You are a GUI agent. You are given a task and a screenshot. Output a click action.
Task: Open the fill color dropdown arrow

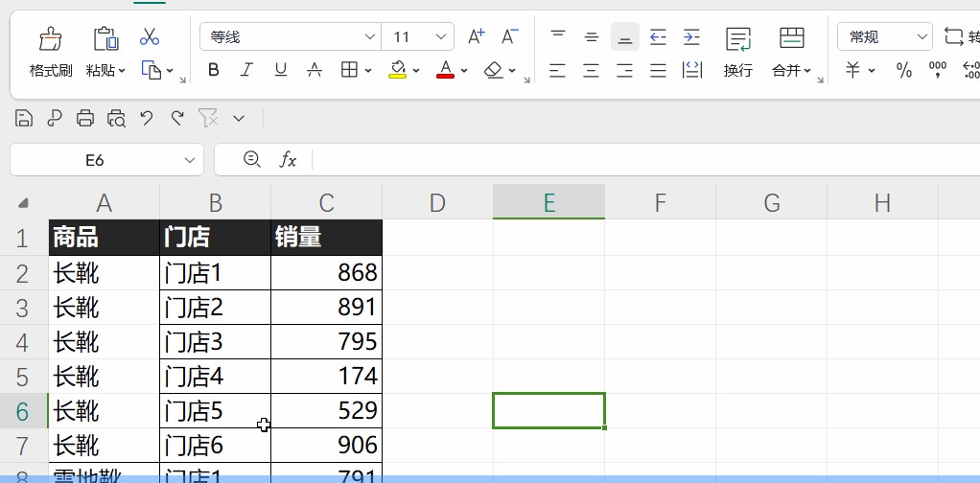416,71
